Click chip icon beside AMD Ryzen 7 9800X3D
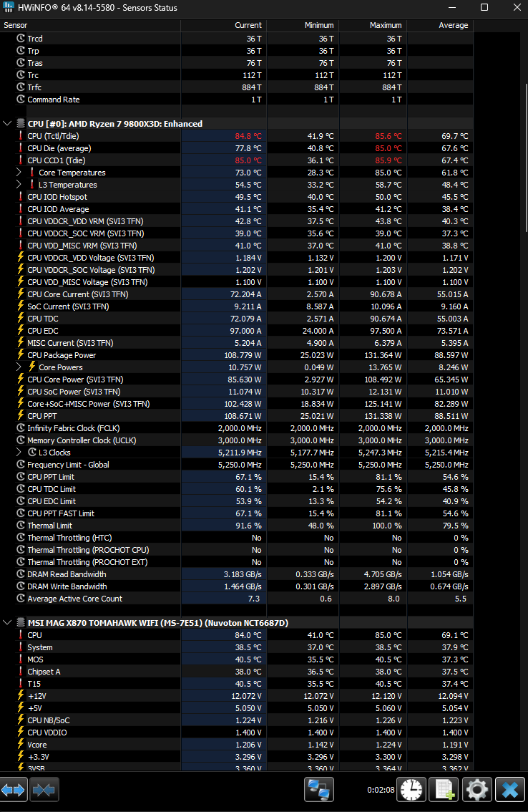This screenshot has height=812, width=528. click(x=21, y=123)
